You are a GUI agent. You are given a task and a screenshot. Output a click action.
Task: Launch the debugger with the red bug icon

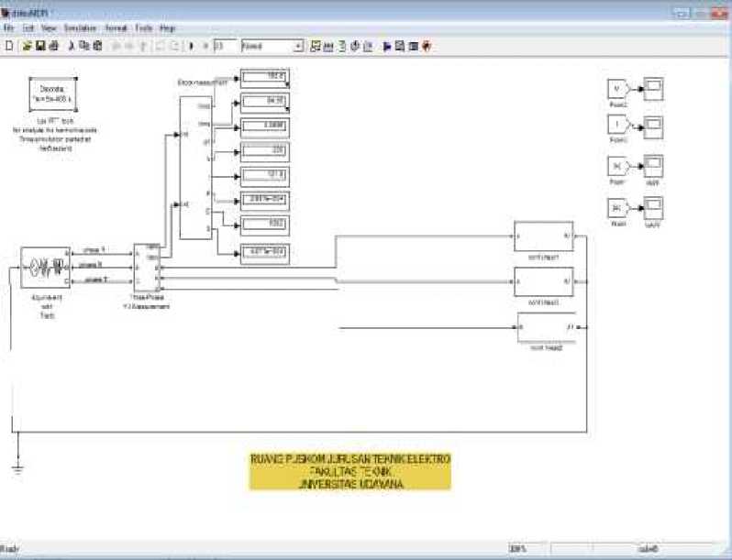point(427,46)
